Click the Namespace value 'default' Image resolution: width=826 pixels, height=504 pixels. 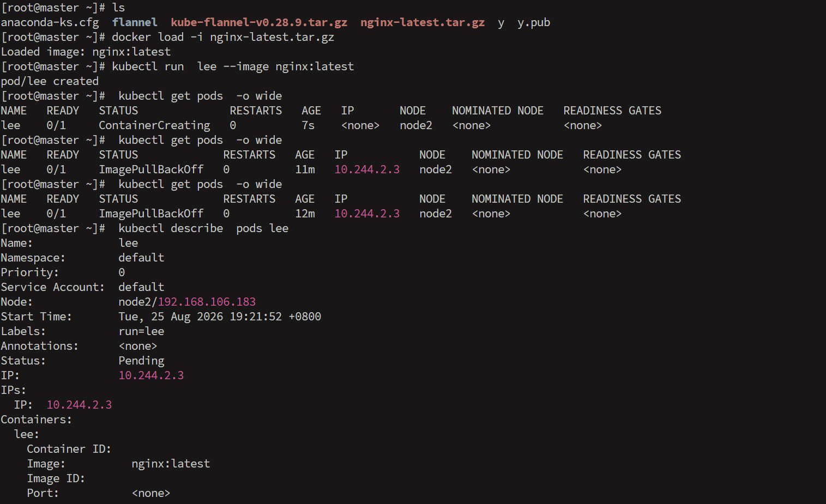pos(141,258)
